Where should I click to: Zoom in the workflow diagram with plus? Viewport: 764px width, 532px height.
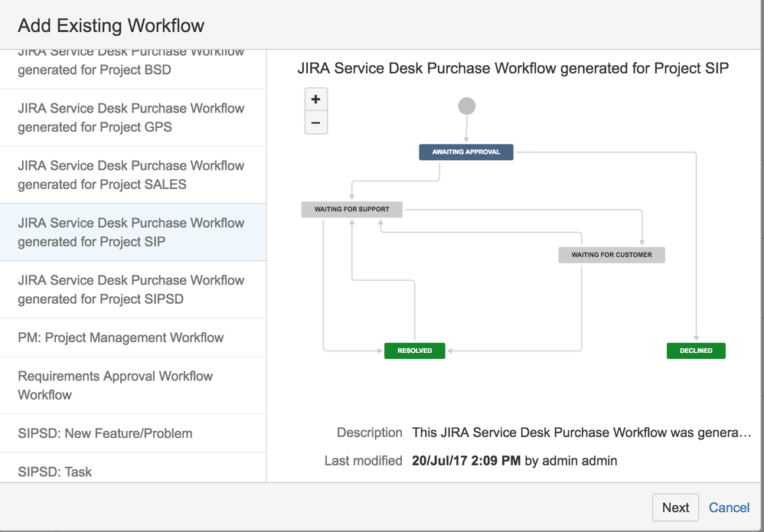315,100
